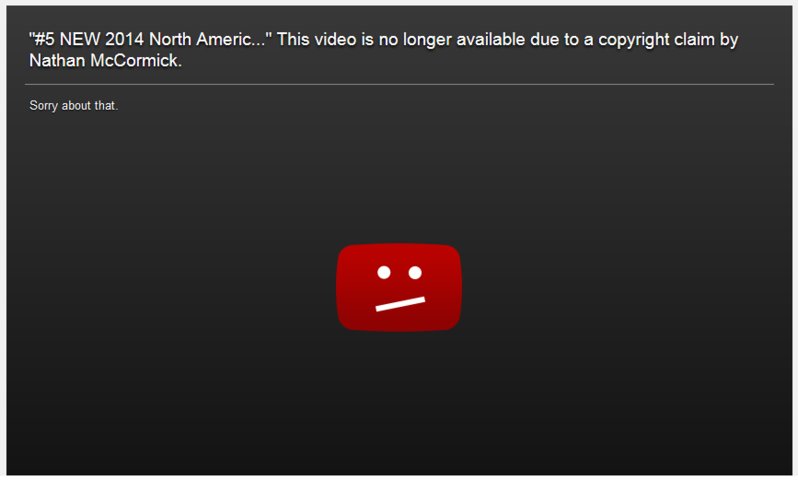Click "2014" in the video title
Image resolution: width=798 pixels, height=481 pixels.
[125, 39]
